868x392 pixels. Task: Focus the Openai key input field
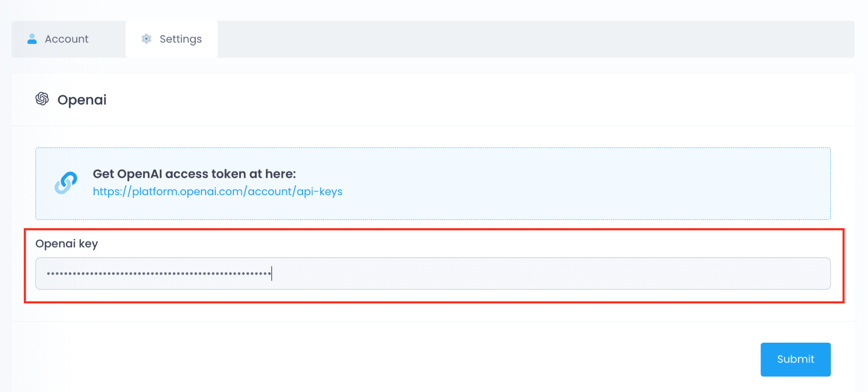pos(433,273)
